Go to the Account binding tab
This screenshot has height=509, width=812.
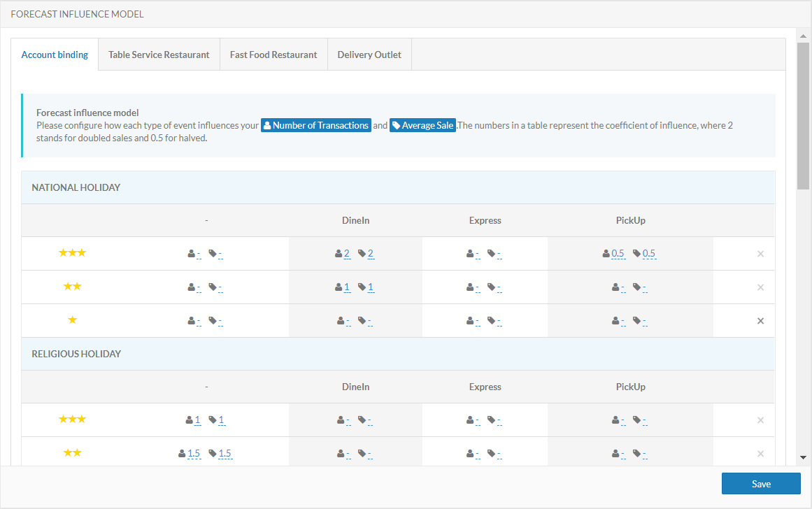click(x=55, y=55)
